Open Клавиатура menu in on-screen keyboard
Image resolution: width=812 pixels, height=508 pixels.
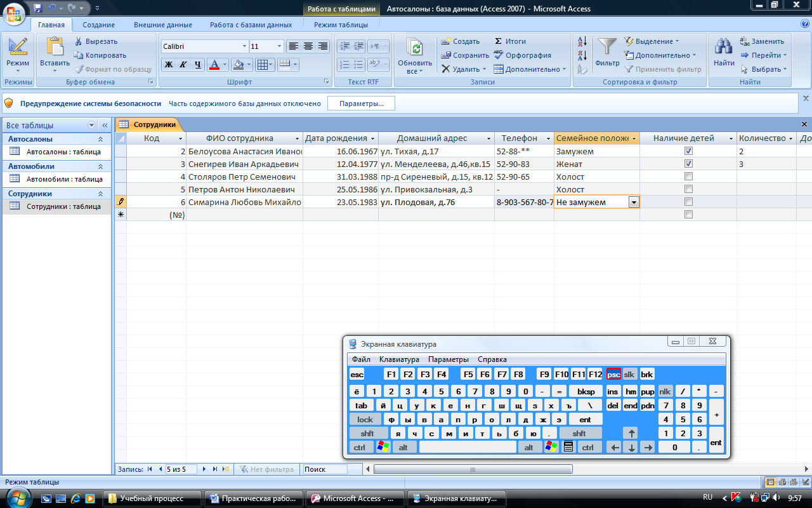[x=399, y=359]
